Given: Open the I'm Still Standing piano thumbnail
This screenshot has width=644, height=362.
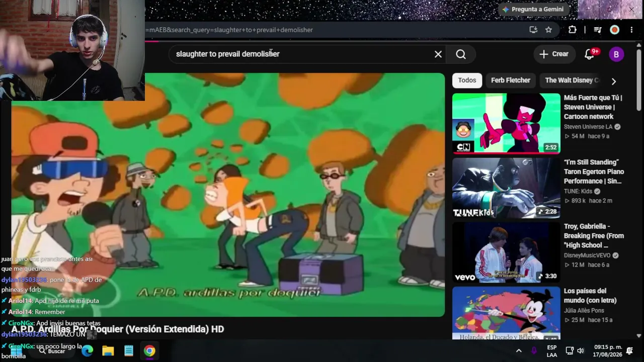Looking at the screenshot, I should (x=506, y=188).
